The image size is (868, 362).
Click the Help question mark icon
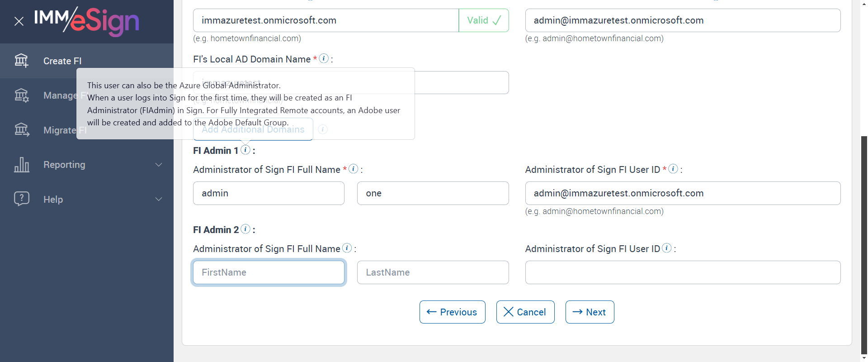(21, 199)
